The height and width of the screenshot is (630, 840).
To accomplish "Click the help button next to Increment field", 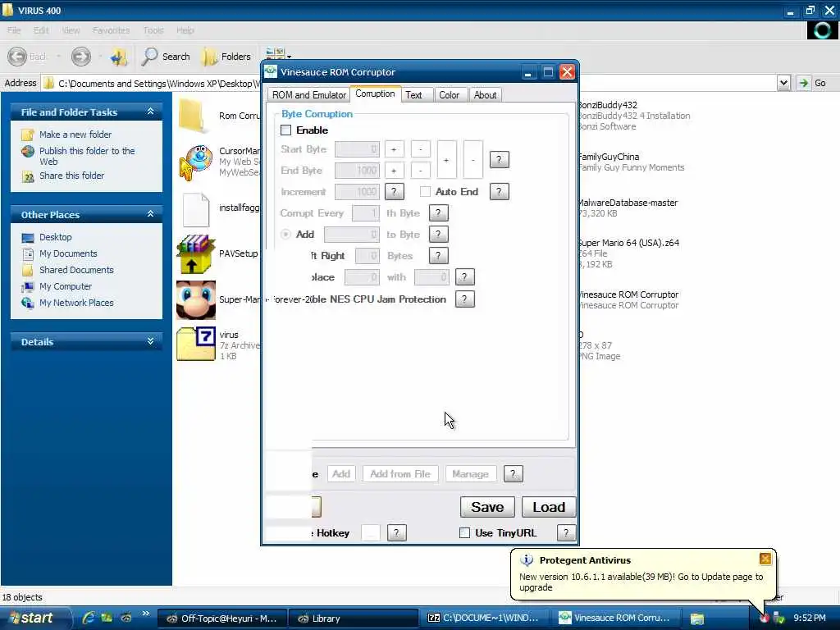I will pyautogui.click(x=395, y=192).
